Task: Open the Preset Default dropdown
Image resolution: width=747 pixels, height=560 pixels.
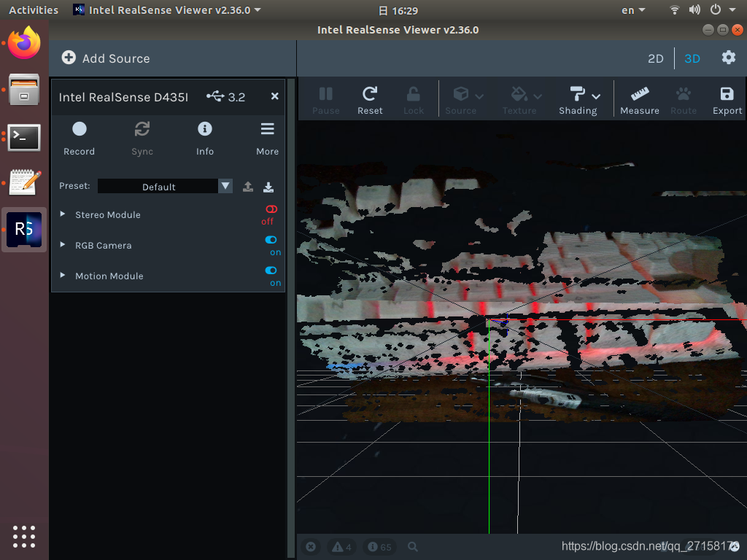Action: (165, 186)
